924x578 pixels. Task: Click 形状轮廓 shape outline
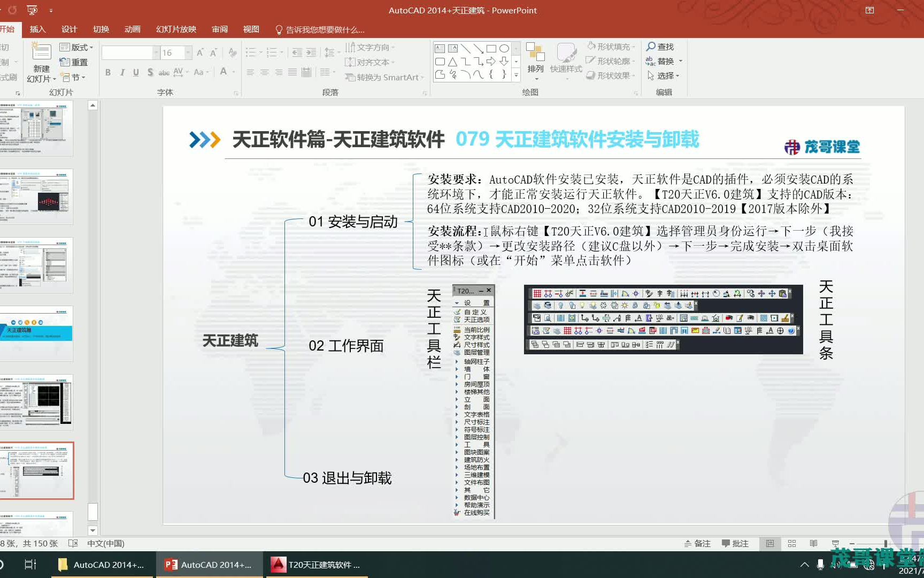tap(610, 61)
